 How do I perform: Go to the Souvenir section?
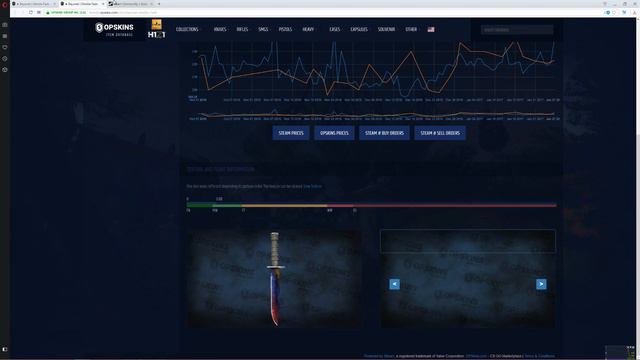pos(386,29)
